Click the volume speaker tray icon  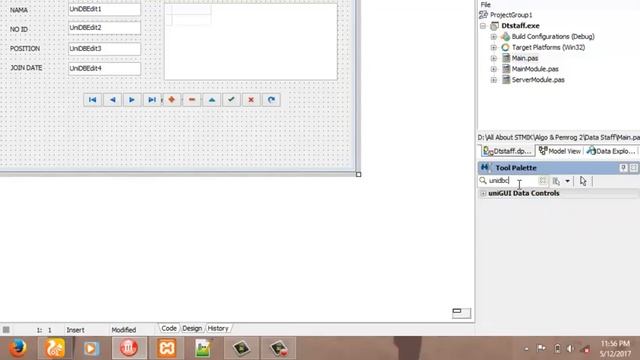571,349
